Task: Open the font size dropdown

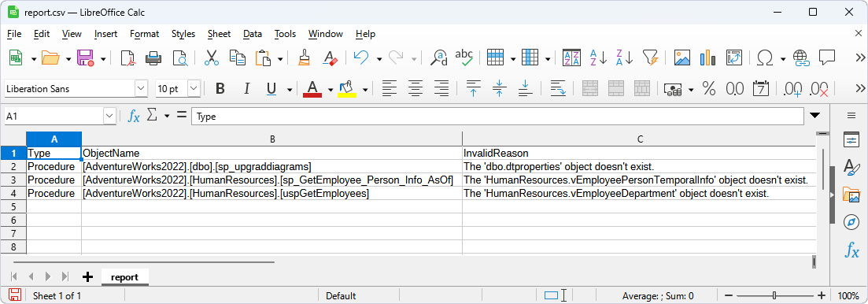Action: coord(194,88)
